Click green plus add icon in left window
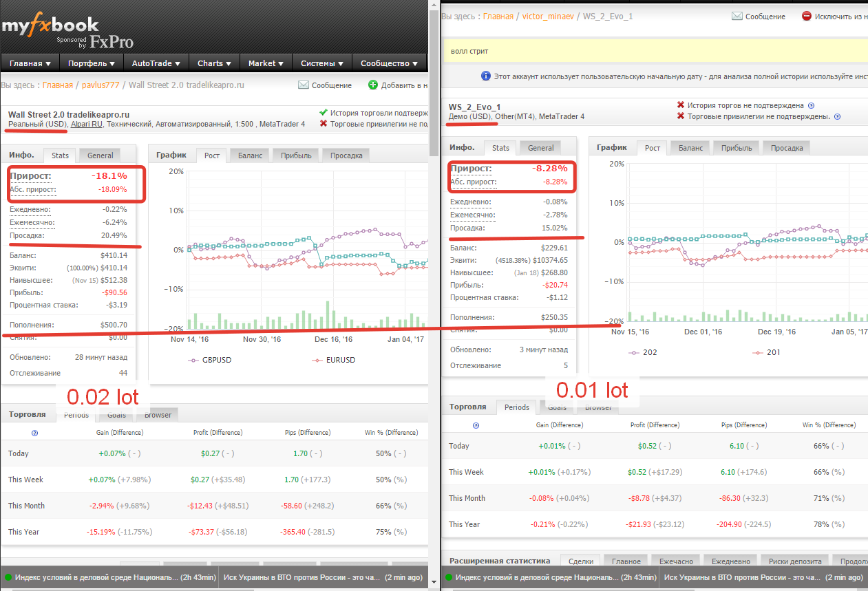 373,85
